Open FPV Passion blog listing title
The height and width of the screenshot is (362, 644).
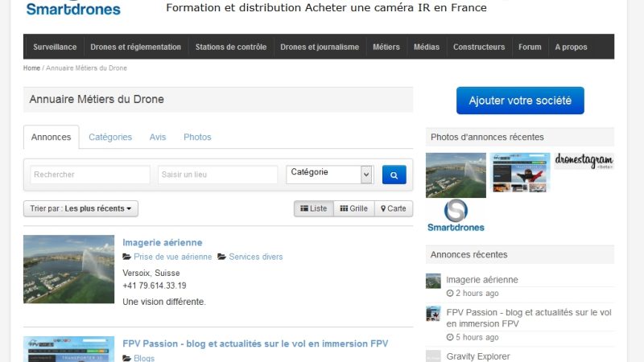point(255,344)
